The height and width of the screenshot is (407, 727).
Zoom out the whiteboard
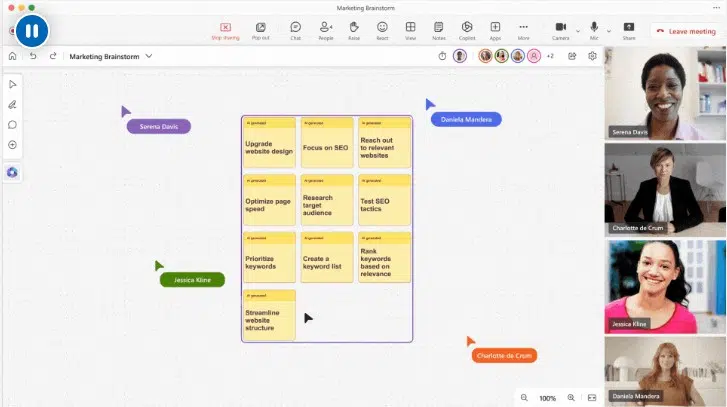click(524, 398)
